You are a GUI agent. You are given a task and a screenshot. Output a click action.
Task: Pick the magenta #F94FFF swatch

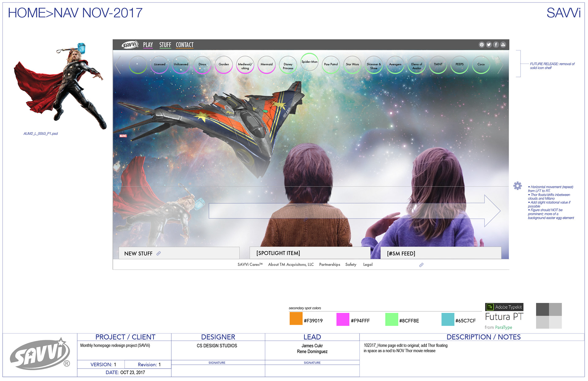pos(343,319)
